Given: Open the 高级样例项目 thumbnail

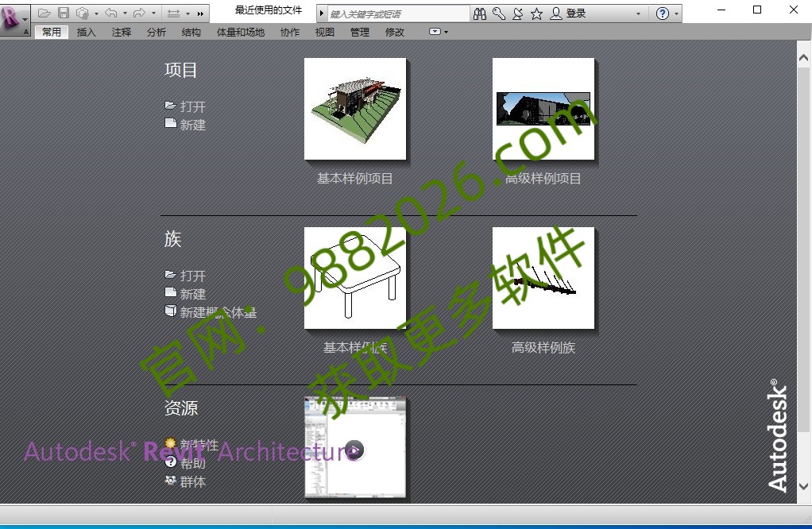Looking at the screenshot, I should (x=543, y=109).
